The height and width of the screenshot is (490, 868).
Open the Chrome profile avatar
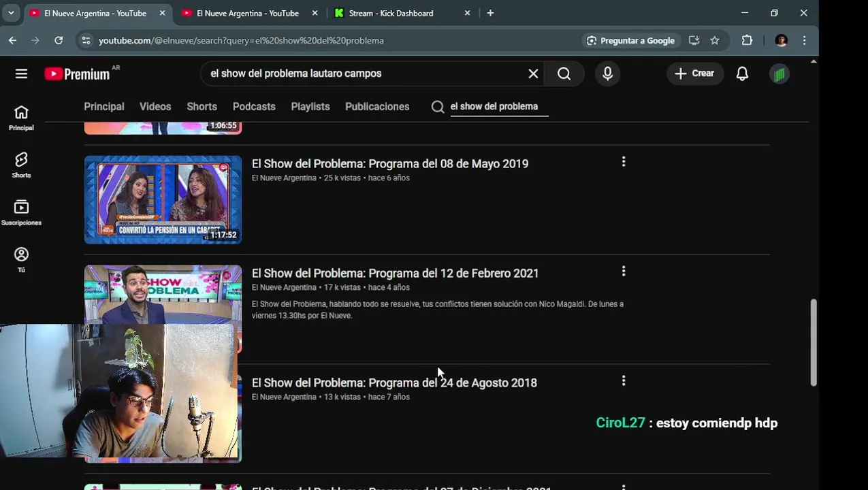coord(781,40)
